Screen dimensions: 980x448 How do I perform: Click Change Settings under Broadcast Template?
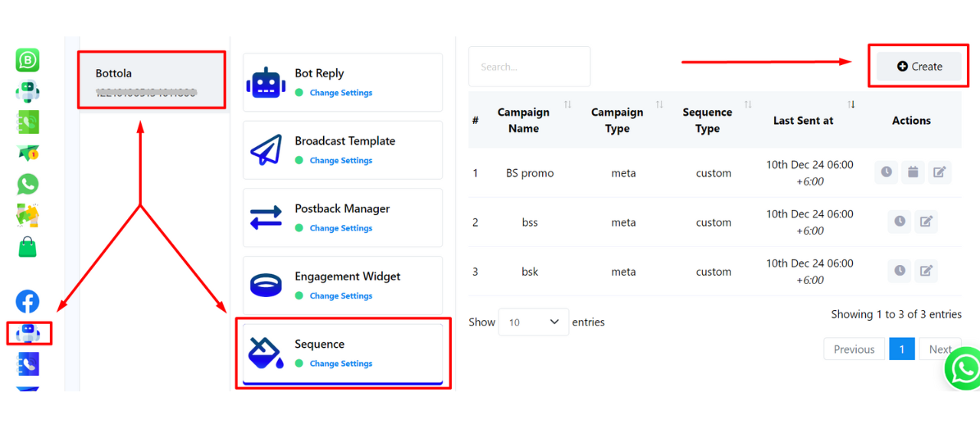(x=341, y=161)
